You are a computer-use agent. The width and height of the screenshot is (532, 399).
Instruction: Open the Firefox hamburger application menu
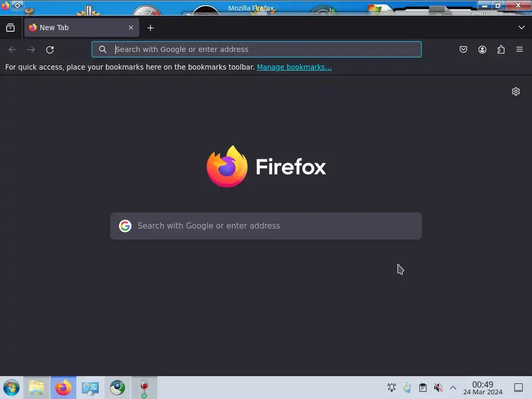pos(520,49)
